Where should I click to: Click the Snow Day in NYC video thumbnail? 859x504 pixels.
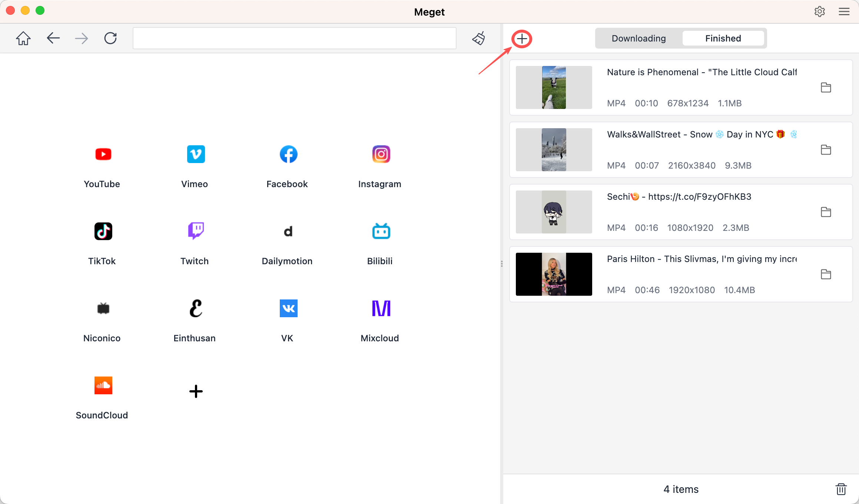(554, 150)
